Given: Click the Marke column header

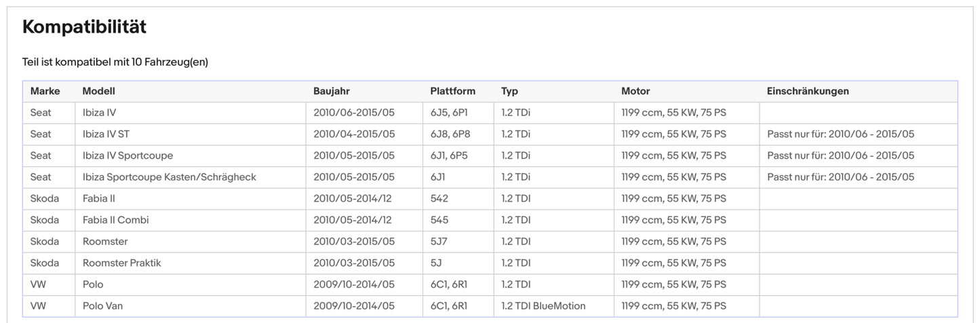Looking at the screenshot, I should [45, 91].
